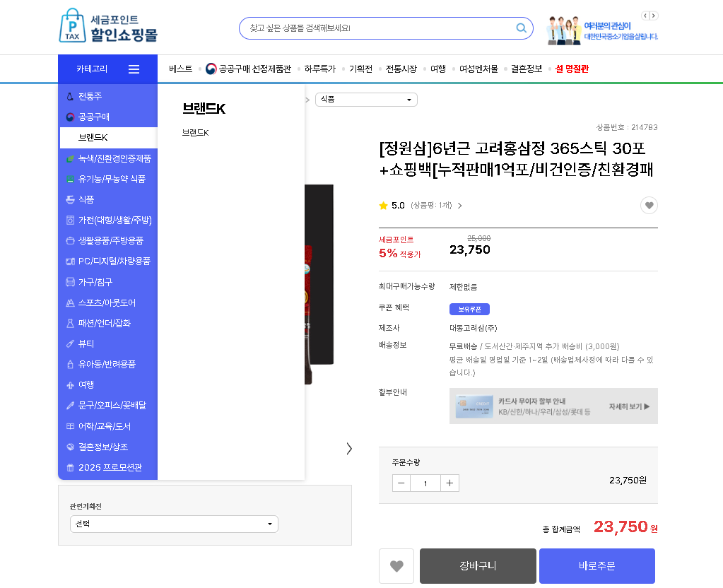
Task: Click the 유기농/무농약 식품 icon
Action: pos(70,179)
